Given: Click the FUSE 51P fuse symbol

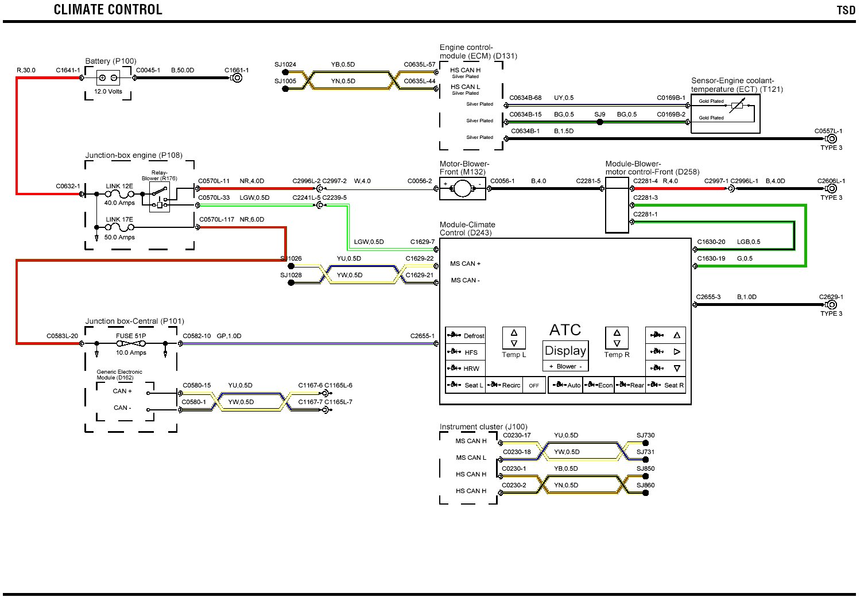Looking at the screenshot, I should click(x=131, y=343).
